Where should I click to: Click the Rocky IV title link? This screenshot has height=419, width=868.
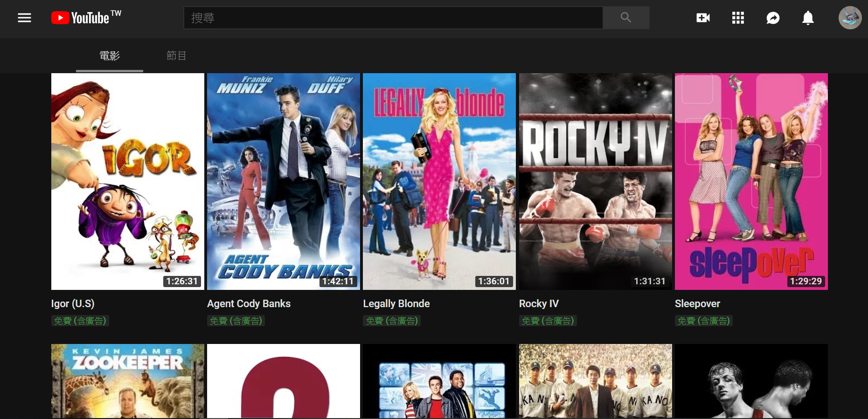(x=539, y=304)
